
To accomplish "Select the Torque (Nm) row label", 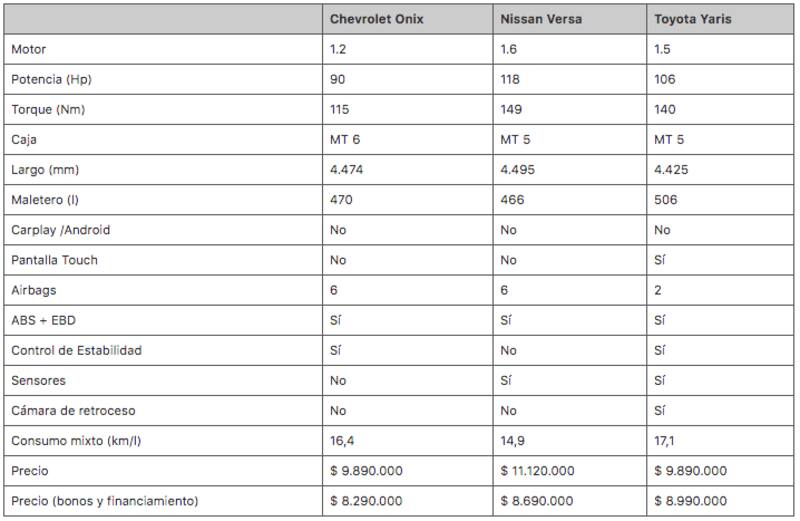I will (x=48, y=109).
